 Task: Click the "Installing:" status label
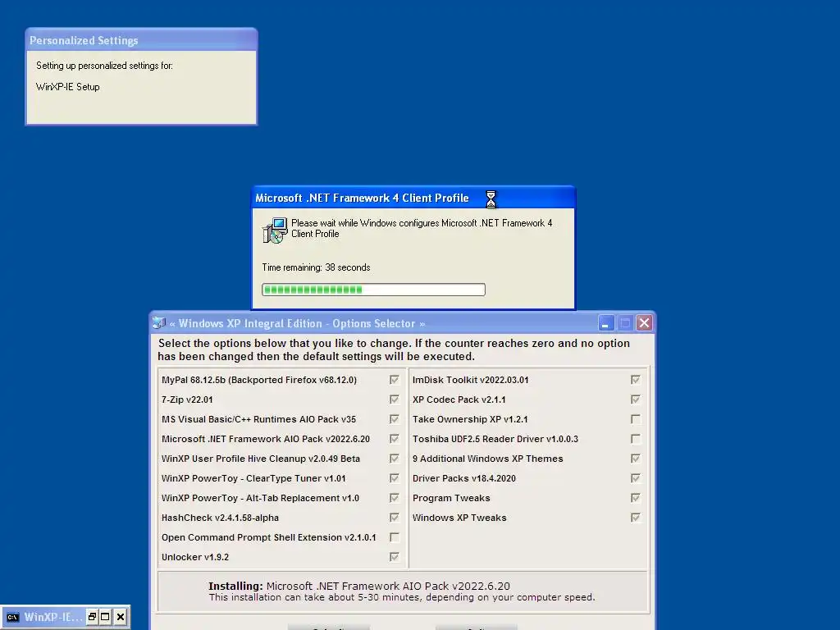tap(235, 586)
